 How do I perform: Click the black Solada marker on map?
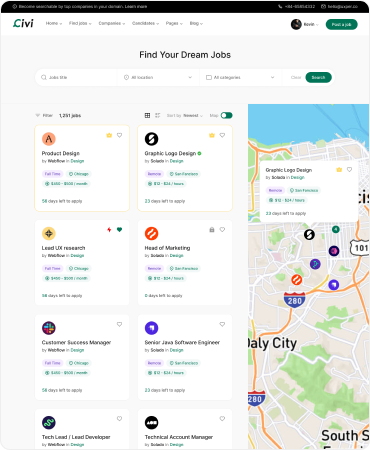tap(309, 235)
